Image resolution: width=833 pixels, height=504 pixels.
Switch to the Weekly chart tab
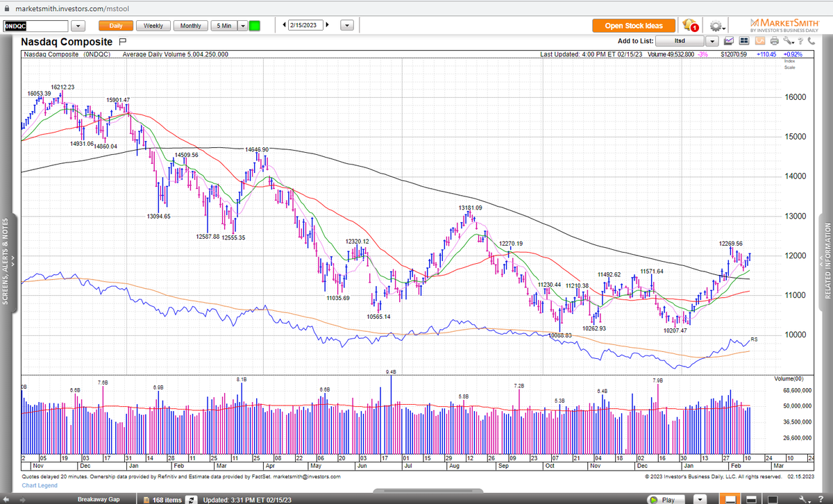[x=153, y=25]
